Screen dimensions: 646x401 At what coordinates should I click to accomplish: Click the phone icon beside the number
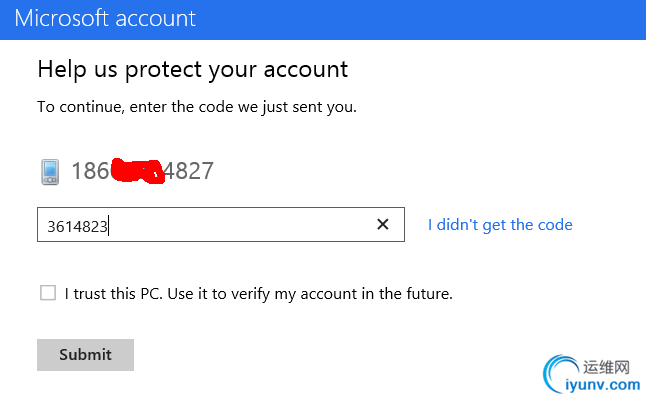[x=50, y=172]
